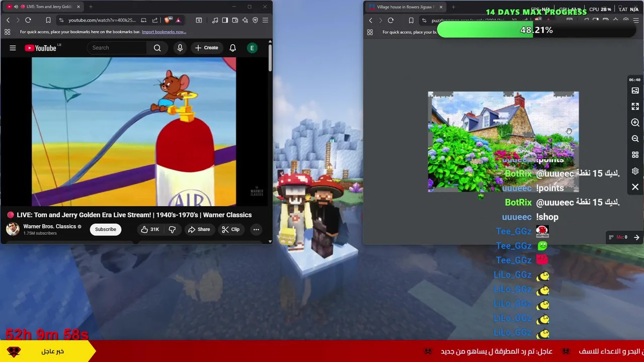
Task: Bookmark the YouTube page
Action: pyautogui.click(x=48, y=20)
